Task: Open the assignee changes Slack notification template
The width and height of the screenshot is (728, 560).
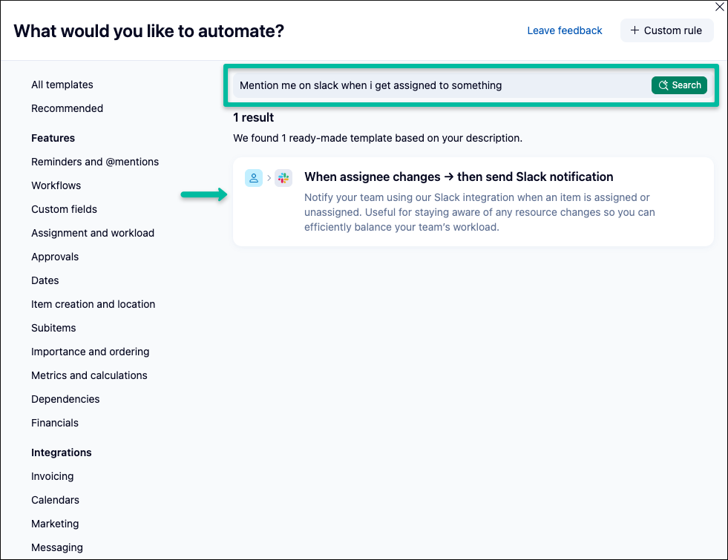Action: tap(459, 177)
